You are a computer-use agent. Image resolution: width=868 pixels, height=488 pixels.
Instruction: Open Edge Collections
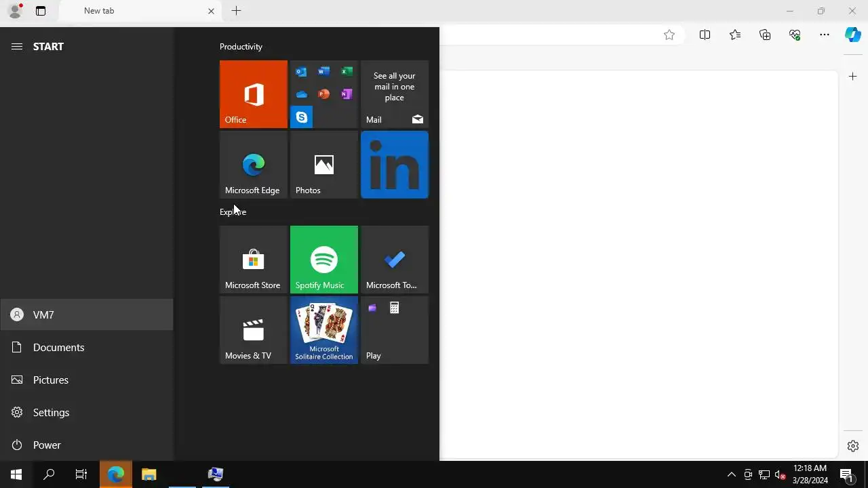[765, 35]
